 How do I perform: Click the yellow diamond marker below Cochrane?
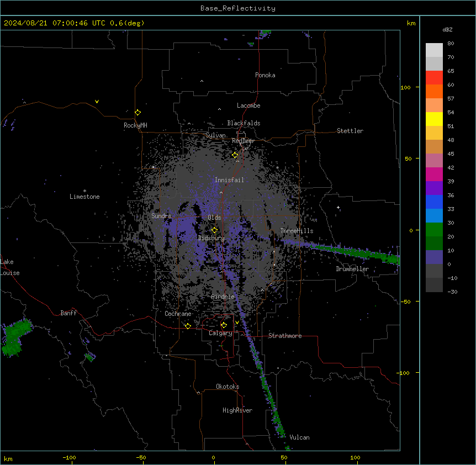188,326
